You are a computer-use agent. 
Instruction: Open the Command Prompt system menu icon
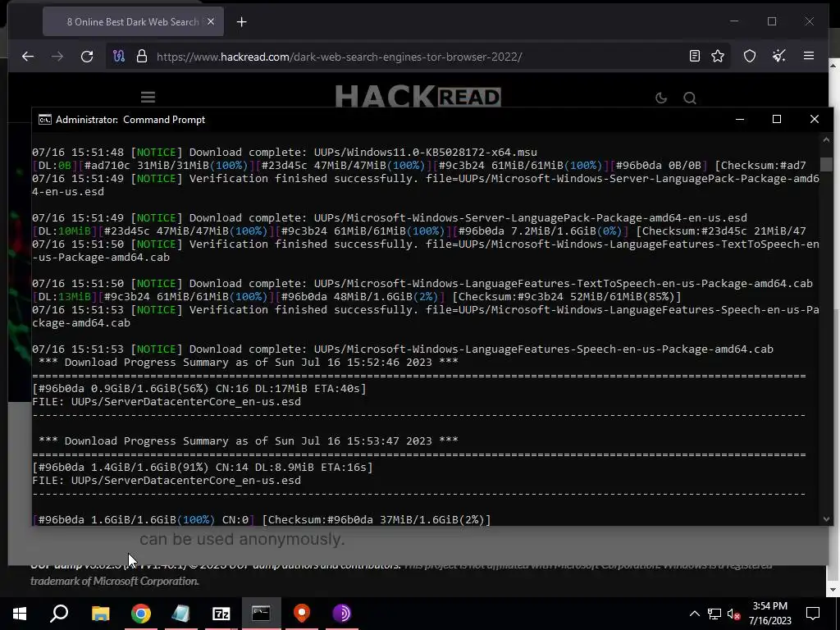[45, 120]
